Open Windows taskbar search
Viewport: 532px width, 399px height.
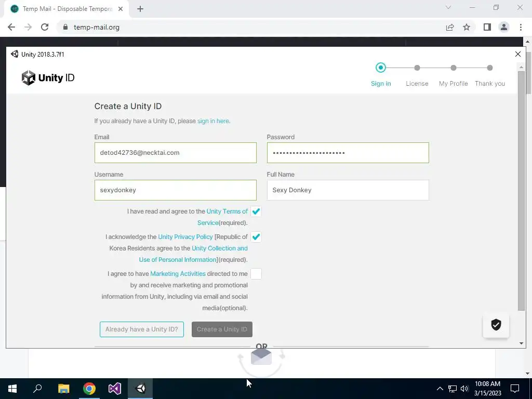click(37, 389)
